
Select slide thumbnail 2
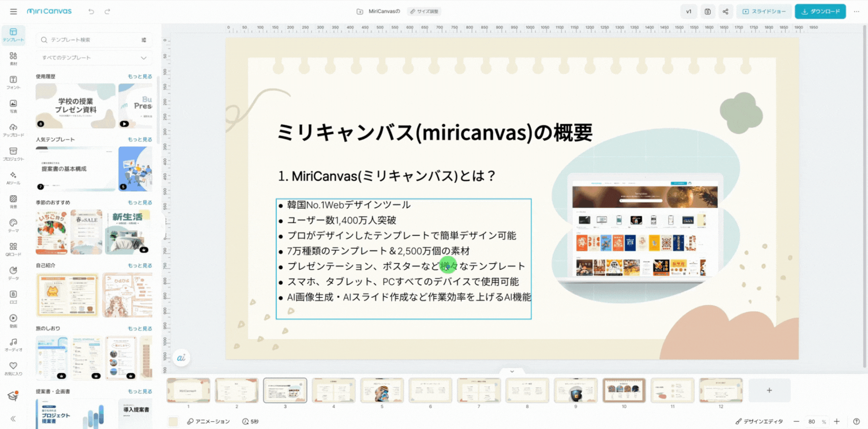(x=236, y=390)
